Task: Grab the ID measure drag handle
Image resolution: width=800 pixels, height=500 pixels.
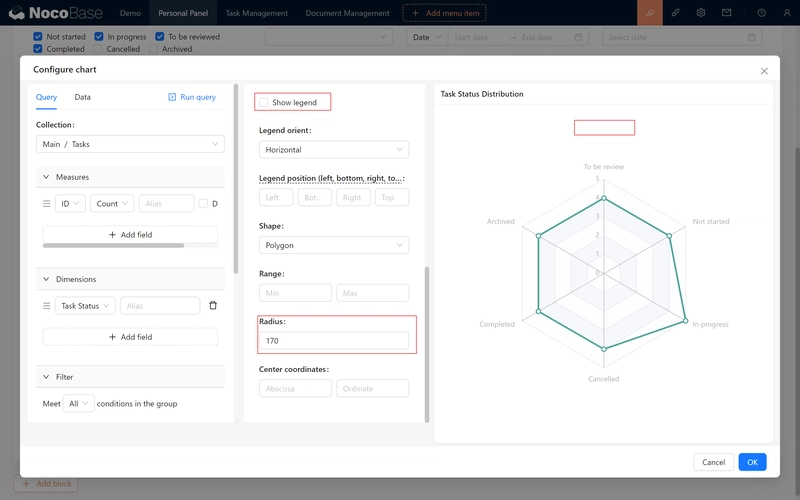Action: pos(46,204)
